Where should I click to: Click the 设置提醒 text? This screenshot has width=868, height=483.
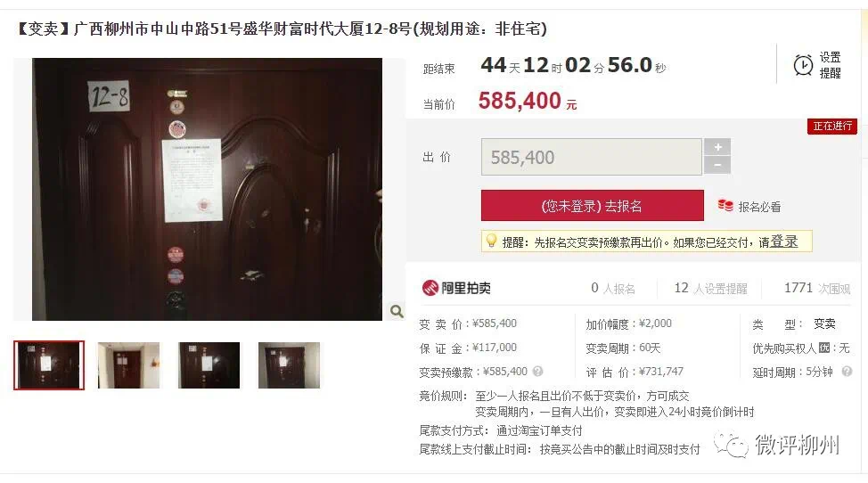coord(830,65)
